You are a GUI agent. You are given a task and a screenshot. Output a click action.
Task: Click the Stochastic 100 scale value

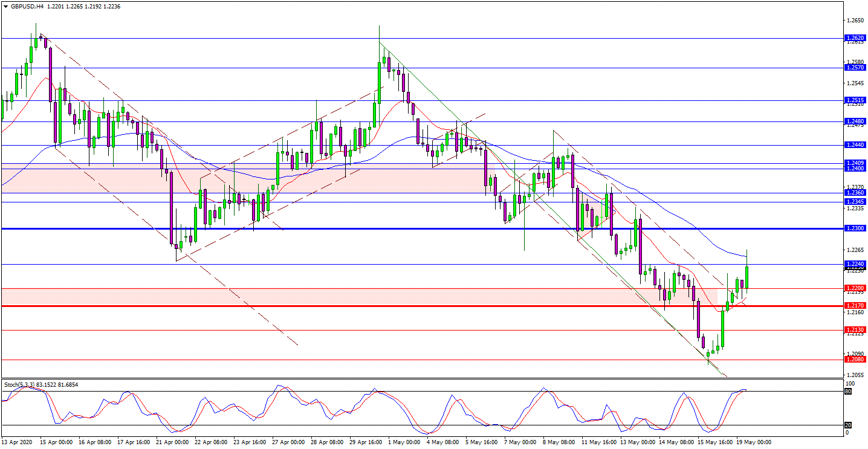(x=850, y=384)
